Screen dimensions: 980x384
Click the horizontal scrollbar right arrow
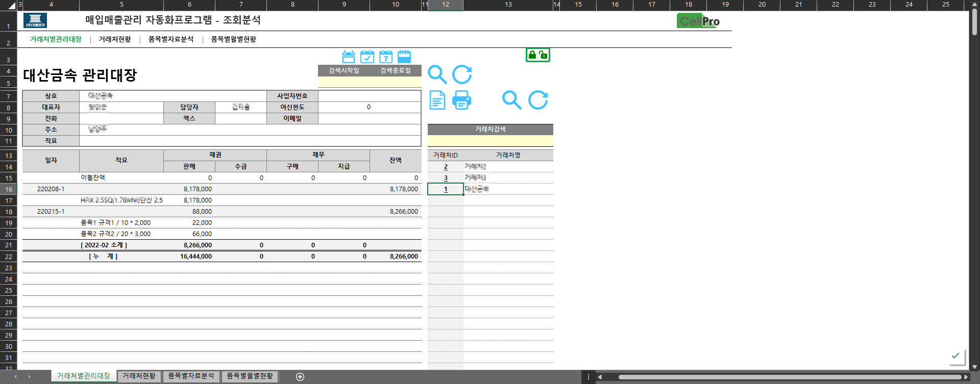tap(966, 377)
